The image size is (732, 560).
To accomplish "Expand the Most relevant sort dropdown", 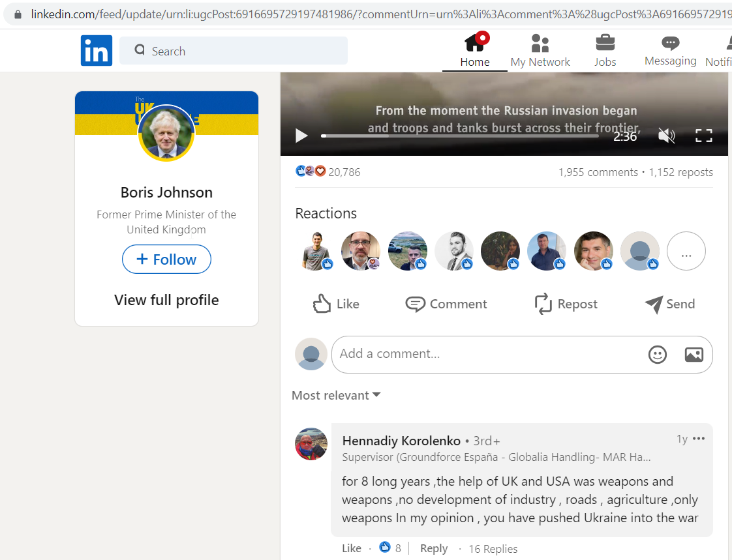I will pyautogui.click(x=336, y=395).
